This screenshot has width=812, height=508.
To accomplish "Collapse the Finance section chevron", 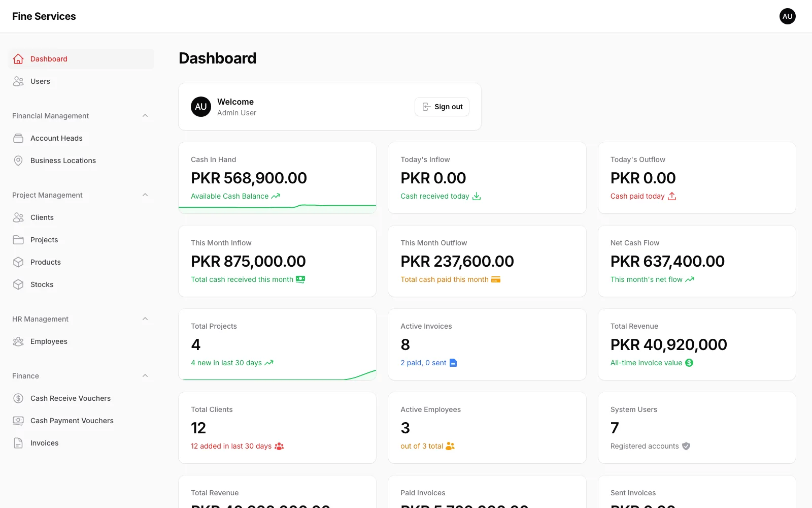I will click(x=145, y=376).
